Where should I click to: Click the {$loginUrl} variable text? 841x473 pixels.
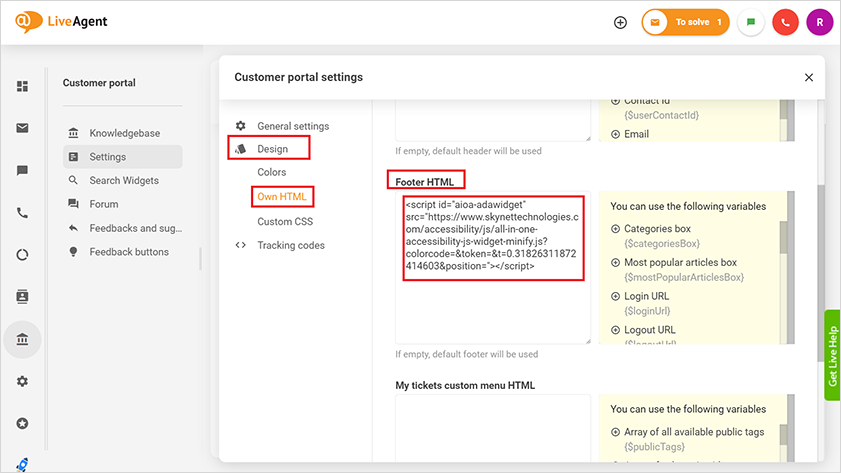click(x=647, y=311)
